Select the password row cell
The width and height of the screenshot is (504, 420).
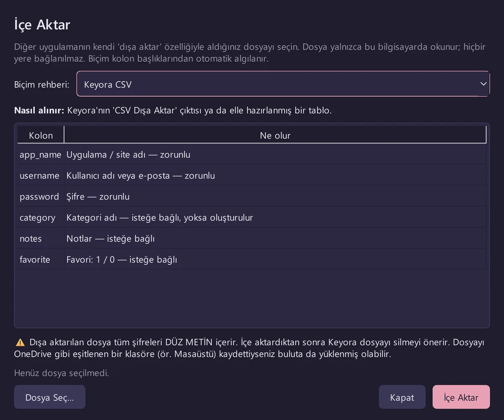(41, 197)
